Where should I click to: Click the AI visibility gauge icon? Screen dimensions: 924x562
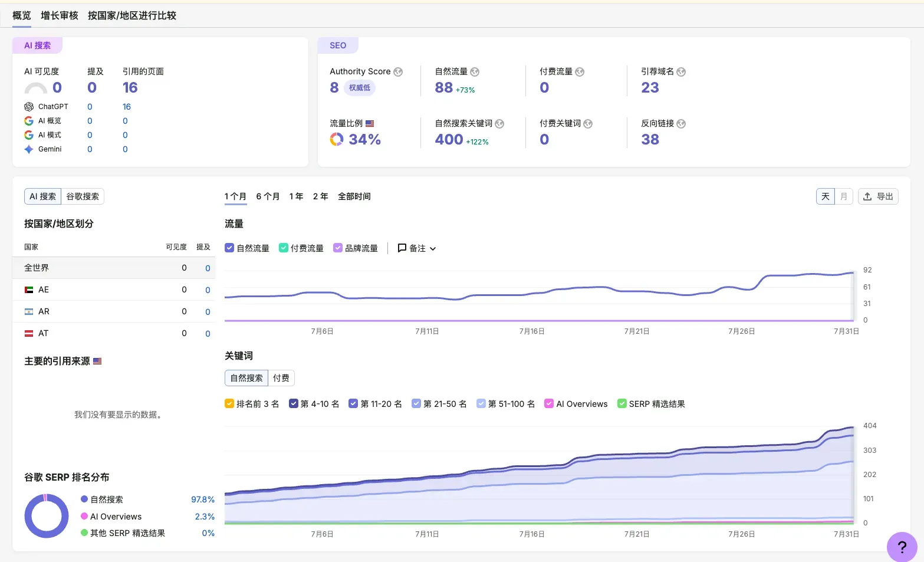coord(35,88)
